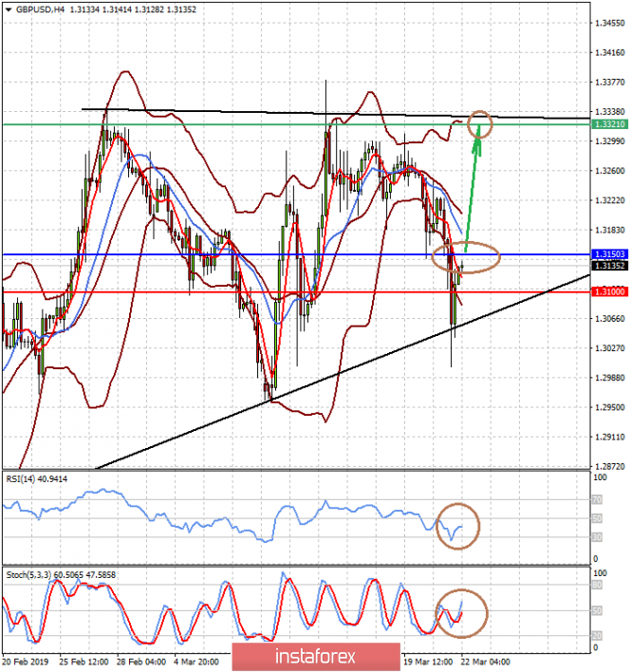Select the small circle at upper resistance
Viewport: 631px width, 672px height.
[480, 124]
